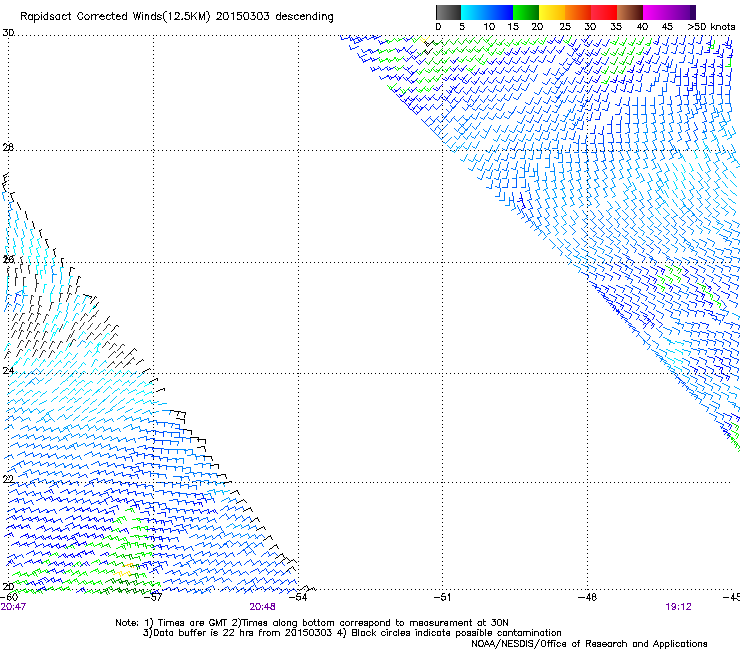The height and width of the screenshot is (650, 740).
Task: Click the 28 latitude axis label
Action: pos(8,147)
